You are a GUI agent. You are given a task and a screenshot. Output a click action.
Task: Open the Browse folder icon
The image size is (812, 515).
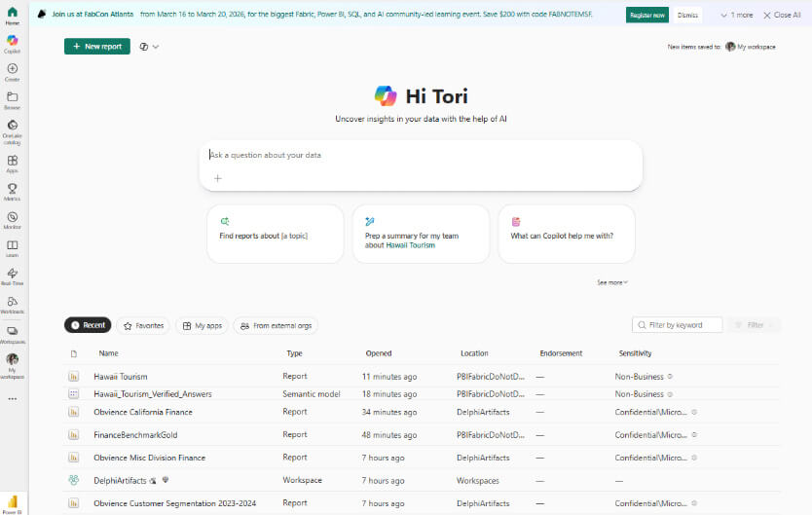(12, 99)
